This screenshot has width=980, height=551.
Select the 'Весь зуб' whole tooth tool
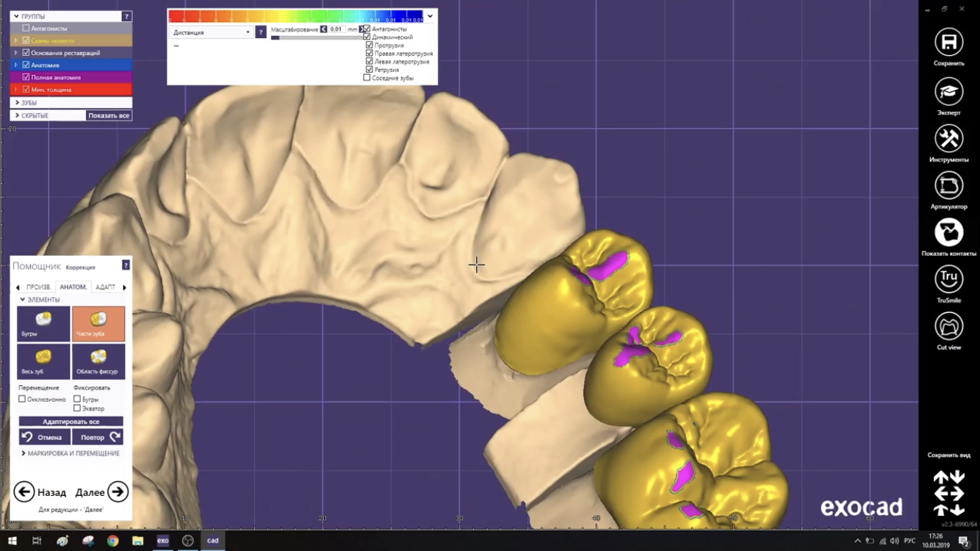click(42, 360)
